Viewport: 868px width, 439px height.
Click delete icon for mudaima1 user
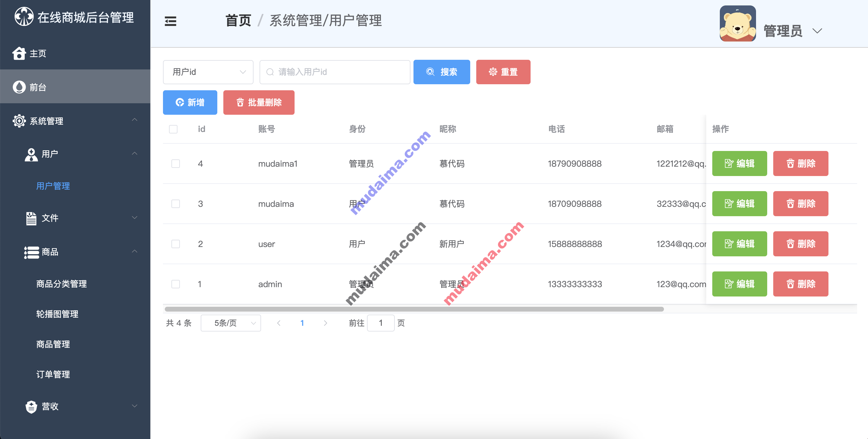(802, 164)
